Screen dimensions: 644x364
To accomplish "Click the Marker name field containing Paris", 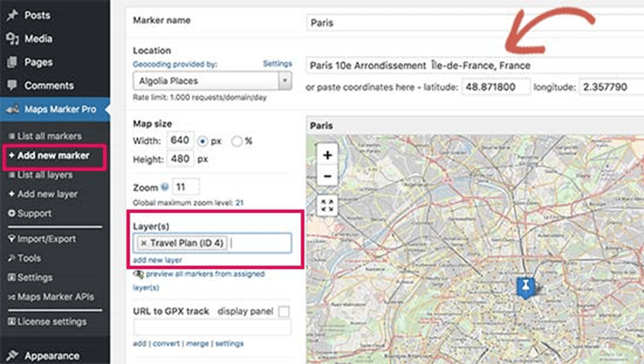I will click(x=475, y=23).
